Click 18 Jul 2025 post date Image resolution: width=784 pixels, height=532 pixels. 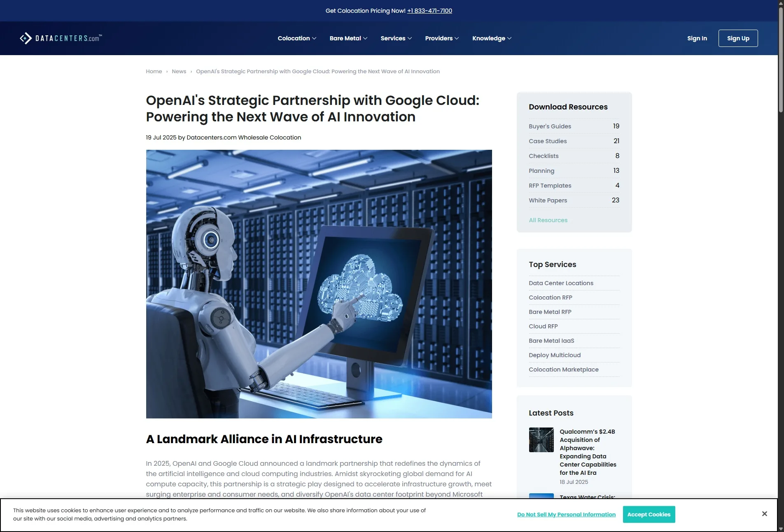pos(574,482)
